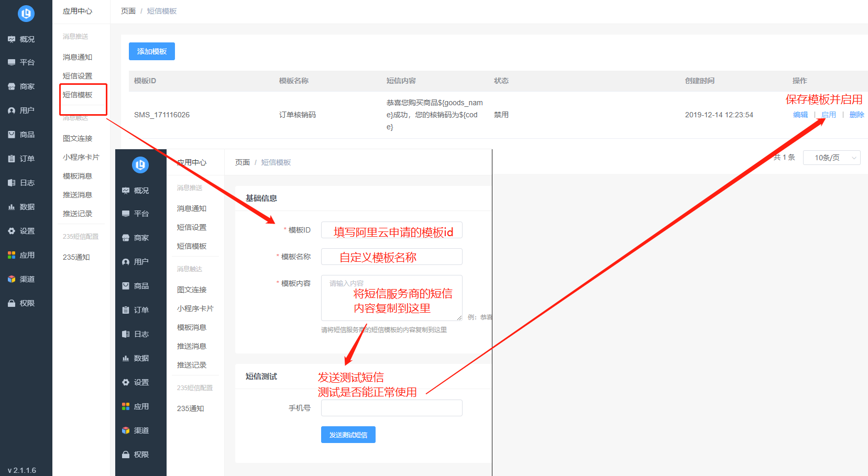Open 短信设置 in the overlaid form window submenu
This screenshot has height=476, width=868.
tap(192, 227)
